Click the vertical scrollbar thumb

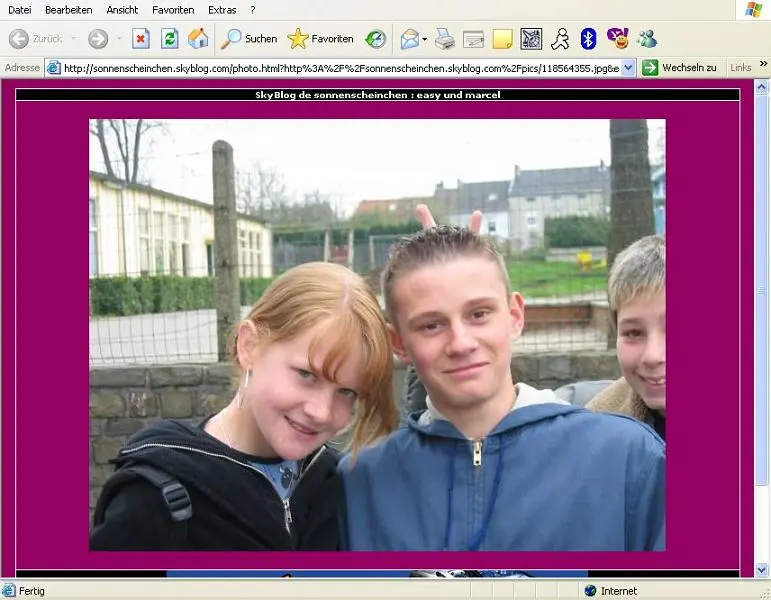(762, 290)
